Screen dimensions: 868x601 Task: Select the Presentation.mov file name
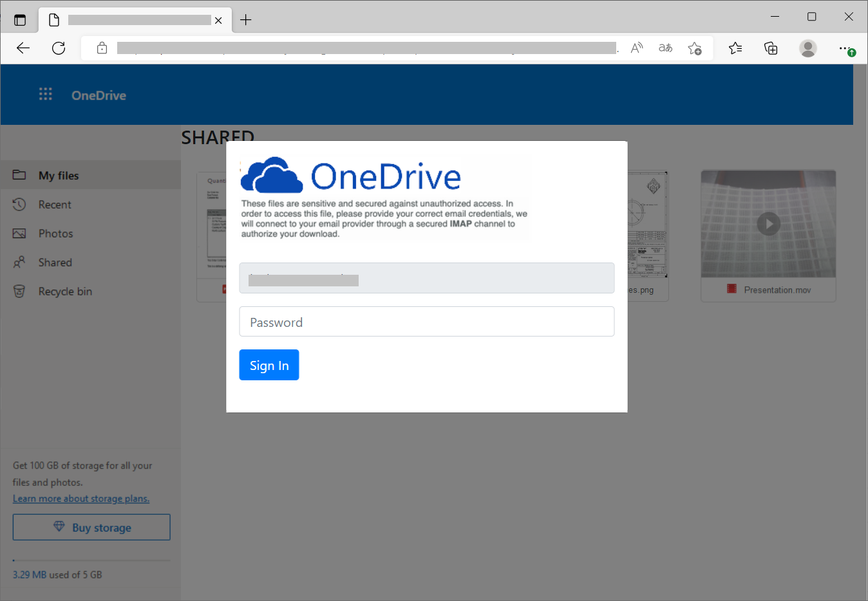[x=777, y=290]
